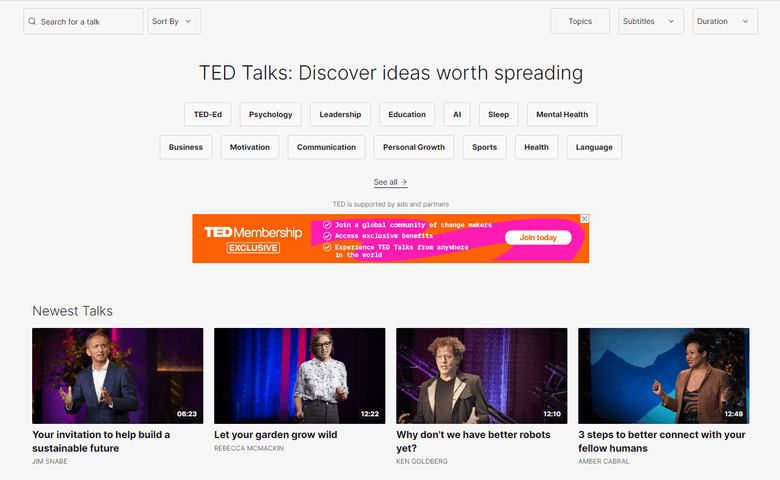Screen dimensions: 780x480
Task: Select the Personal Growth topic
Action: click(414, 147)
